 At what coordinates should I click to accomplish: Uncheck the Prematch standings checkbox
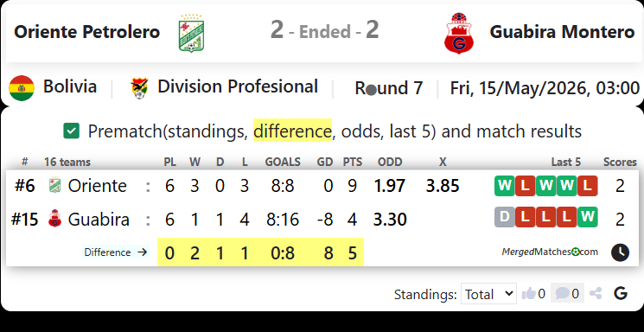click(71, 131)
